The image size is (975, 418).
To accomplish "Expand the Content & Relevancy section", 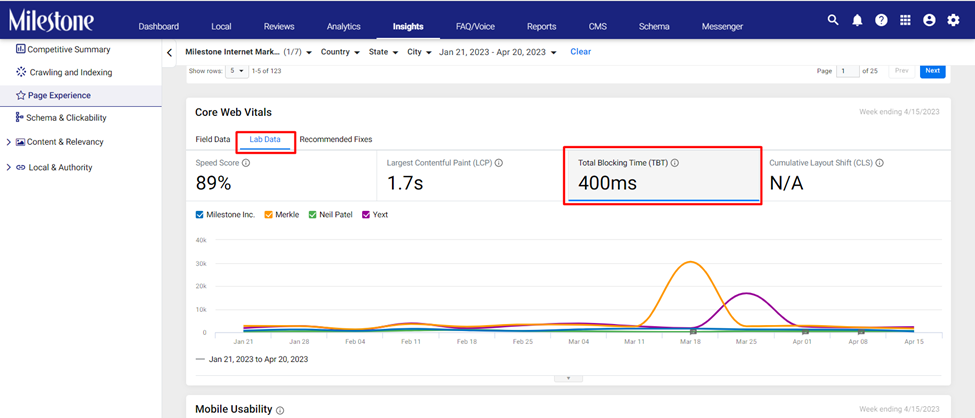I will 8,142.
